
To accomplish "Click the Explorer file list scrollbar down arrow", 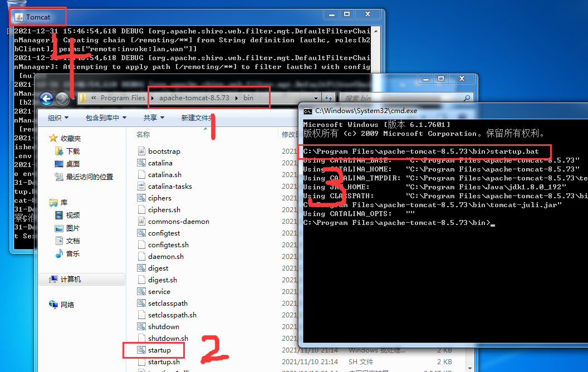I will pos(469,368).
